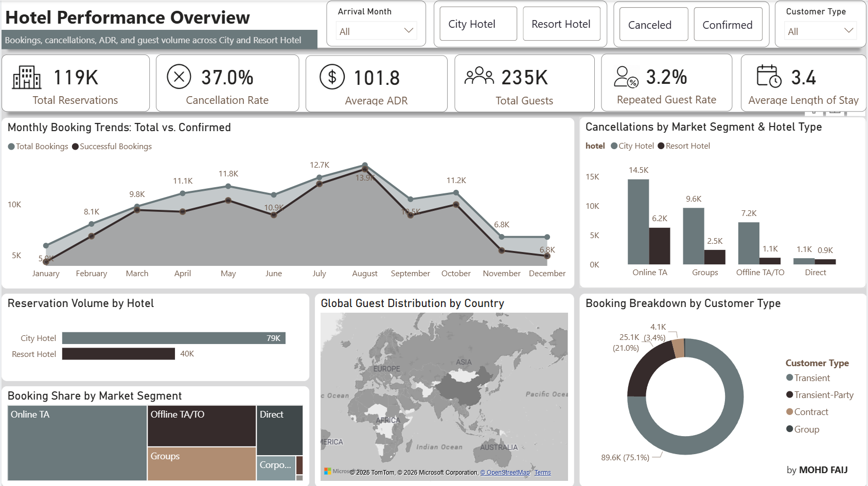The width and height of the screenshot is (868, 486).
Task: Click the hotel building icon on Total Reservations card
Action: [x=27, y=78]
